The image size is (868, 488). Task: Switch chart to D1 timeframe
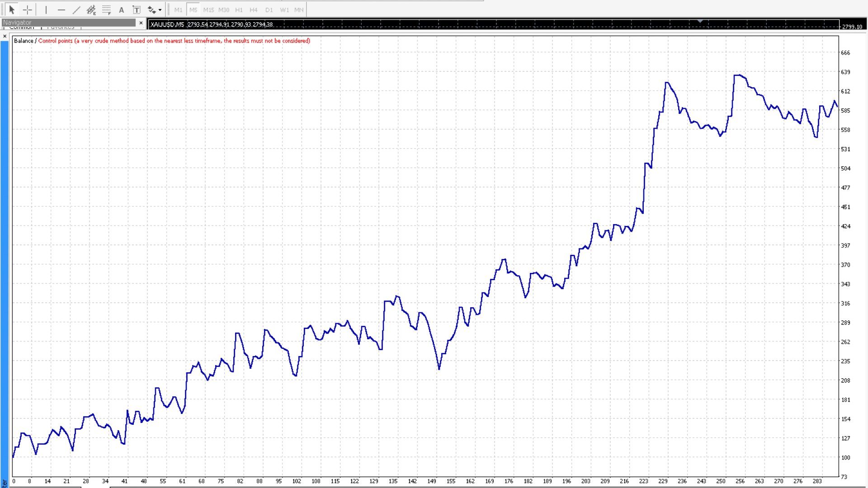point(269,9)
